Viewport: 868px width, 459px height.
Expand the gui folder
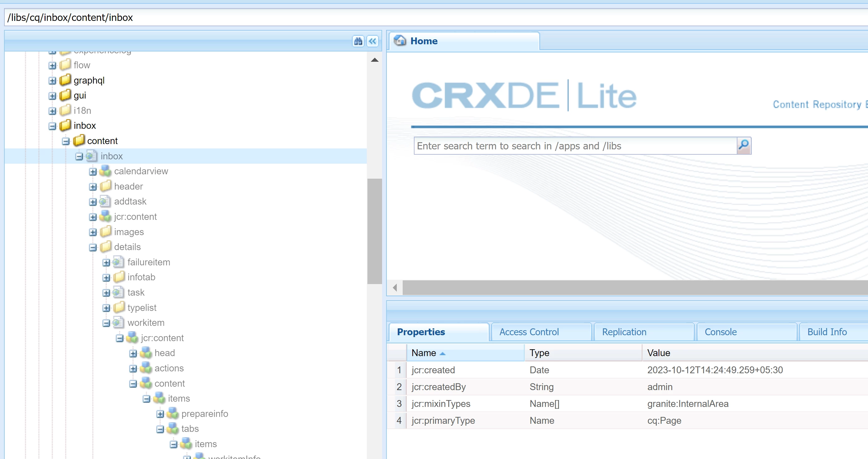point(52,96)
